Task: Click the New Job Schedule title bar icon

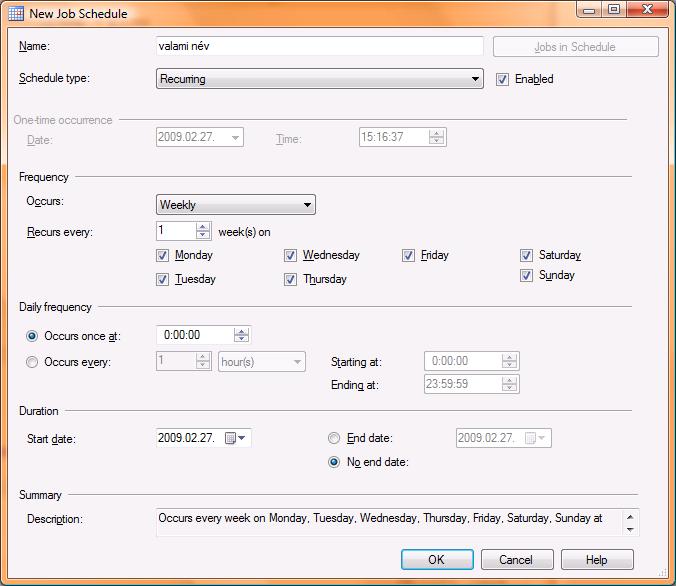Action: click(16, 13)
